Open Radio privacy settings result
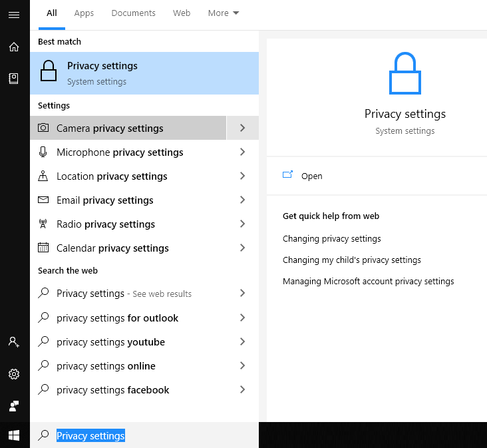487x448 pixels. coord(128,224)
